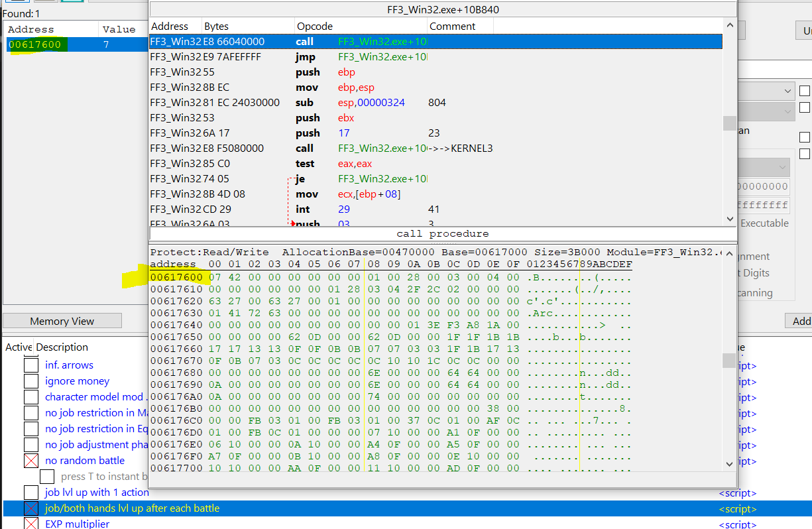
Task: Select the 'int 29' instruction row
Action: pos(435,209)
